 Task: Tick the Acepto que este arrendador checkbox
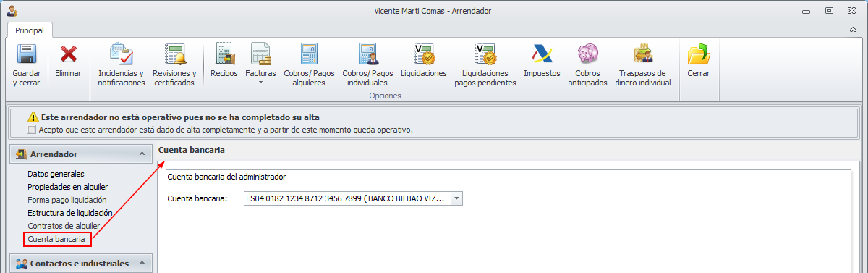click(31, 130)
